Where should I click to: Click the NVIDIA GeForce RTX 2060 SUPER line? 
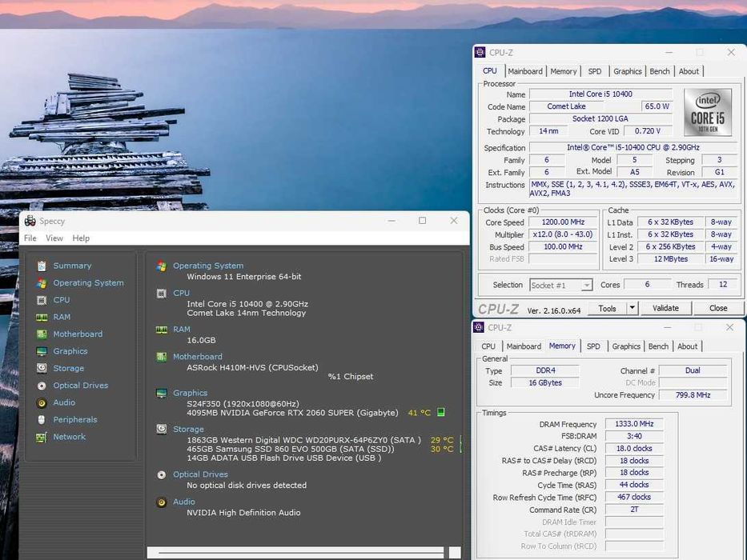click(x=292, y=413)
